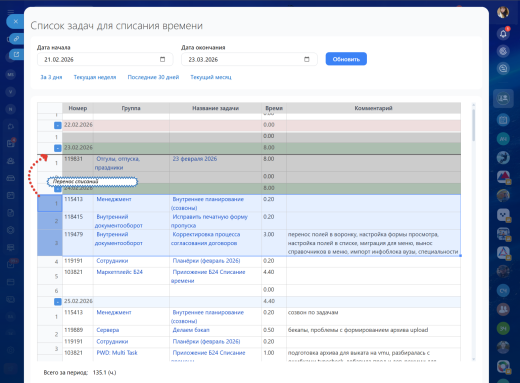Viewport: 520px width, 383px height.
Task: Click the Время column header
Action: [274, 108]
